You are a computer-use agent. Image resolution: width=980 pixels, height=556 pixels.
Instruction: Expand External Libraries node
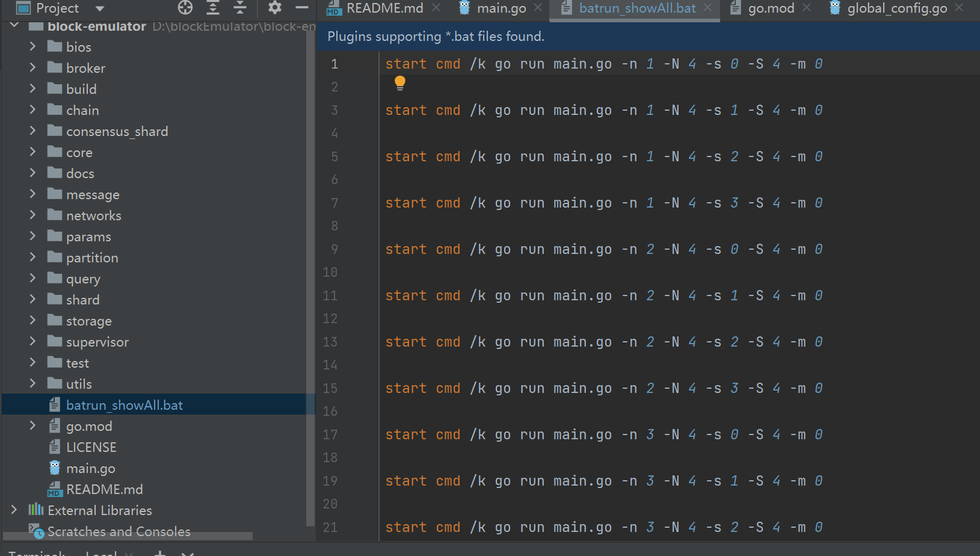pos(14,510)
